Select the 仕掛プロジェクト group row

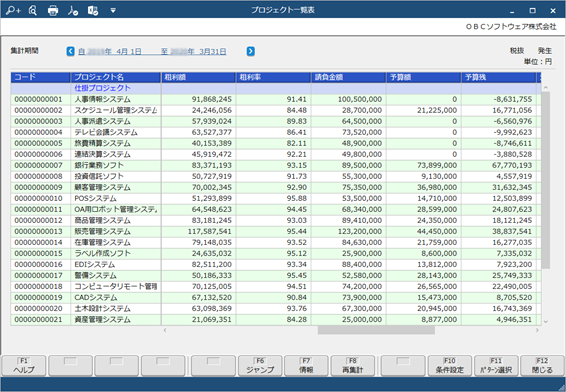click(276, 88)
